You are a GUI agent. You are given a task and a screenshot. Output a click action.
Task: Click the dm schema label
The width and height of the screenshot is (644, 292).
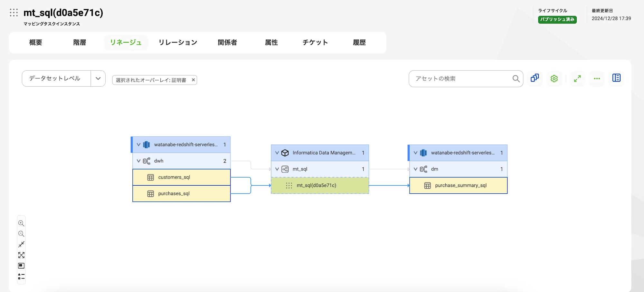click(435, 169)
